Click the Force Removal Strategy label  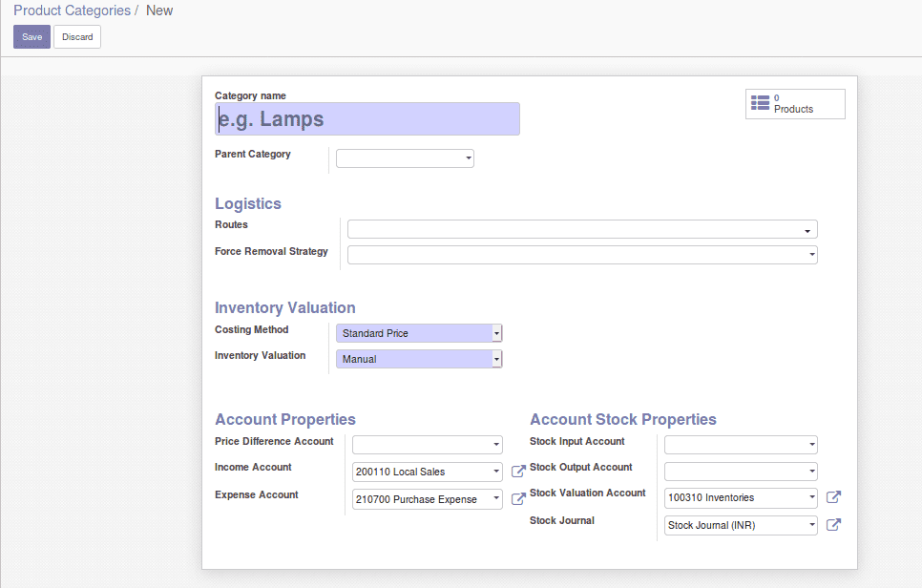point(271,251)
